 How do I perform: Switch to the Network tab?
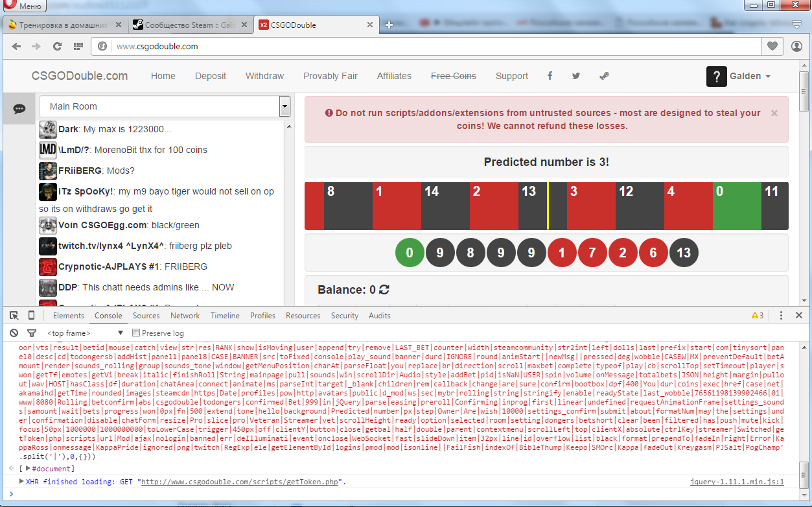(x=185, y=316)
